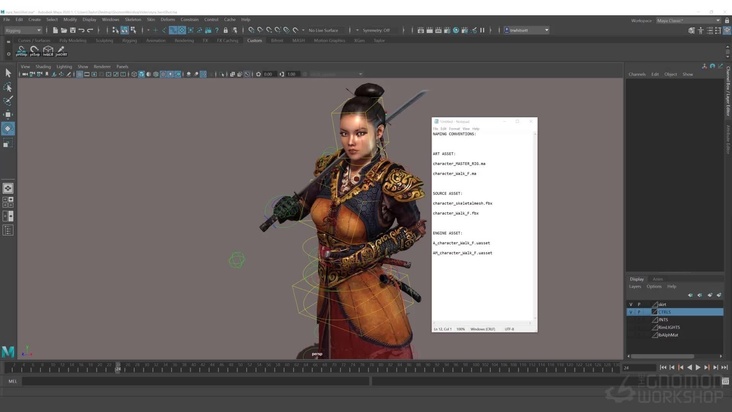Click the Undo arrow icon
The height and width of the screenshot is (412, 732).
point(82,30)
